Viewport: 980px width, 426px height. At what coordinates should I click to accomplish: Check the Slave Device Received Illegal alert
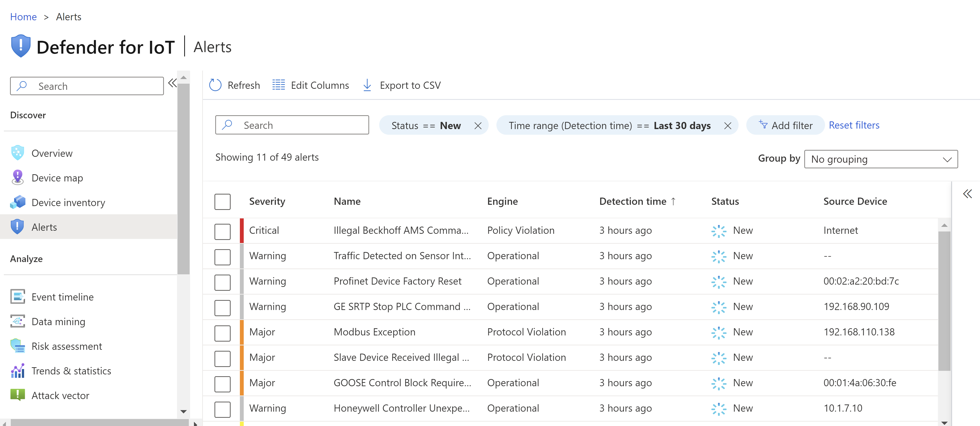[223, 359]
